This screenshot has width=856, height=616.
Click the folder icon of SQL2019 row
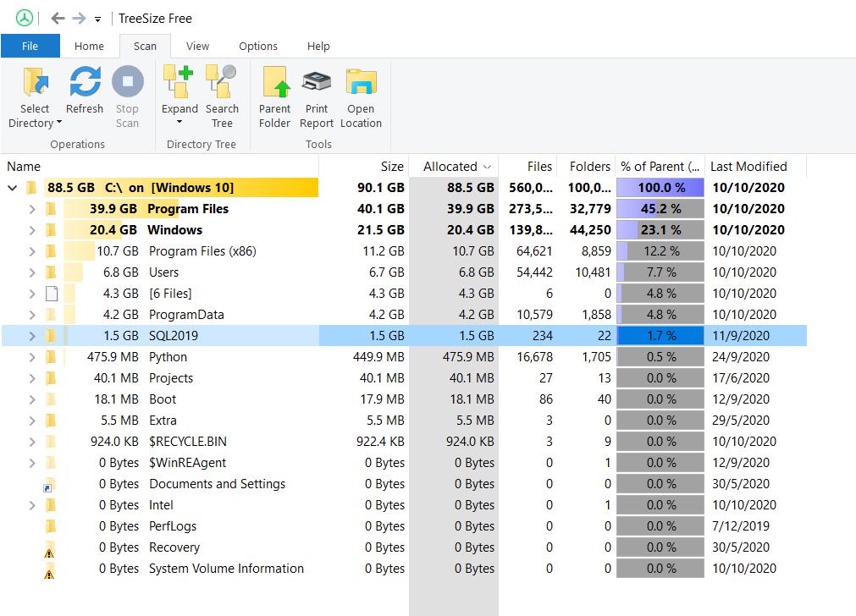[51, 336]
